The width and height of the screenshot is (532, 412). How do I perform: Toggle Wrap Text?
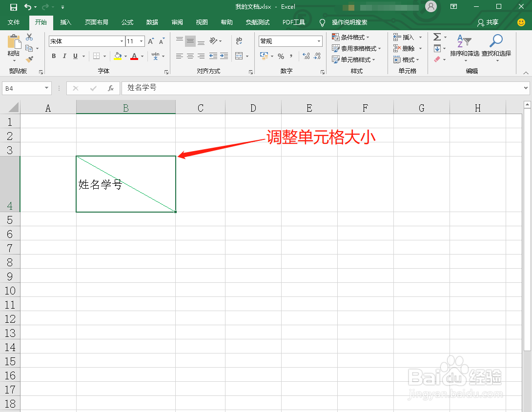point(239,41)
